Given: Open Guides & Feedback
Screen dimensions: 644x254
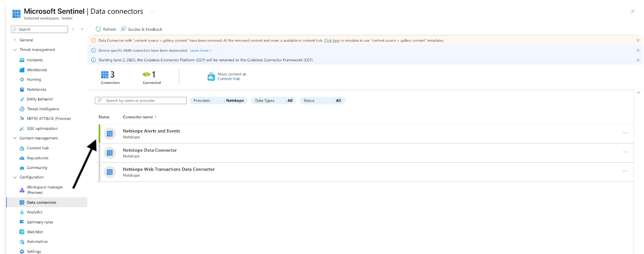Looking at the screenshot, I should tap(141, 29).
